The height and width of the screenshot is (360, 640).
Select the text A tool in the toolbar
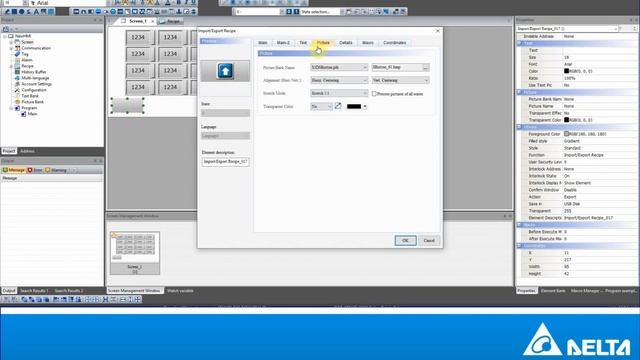coord(36,12)
